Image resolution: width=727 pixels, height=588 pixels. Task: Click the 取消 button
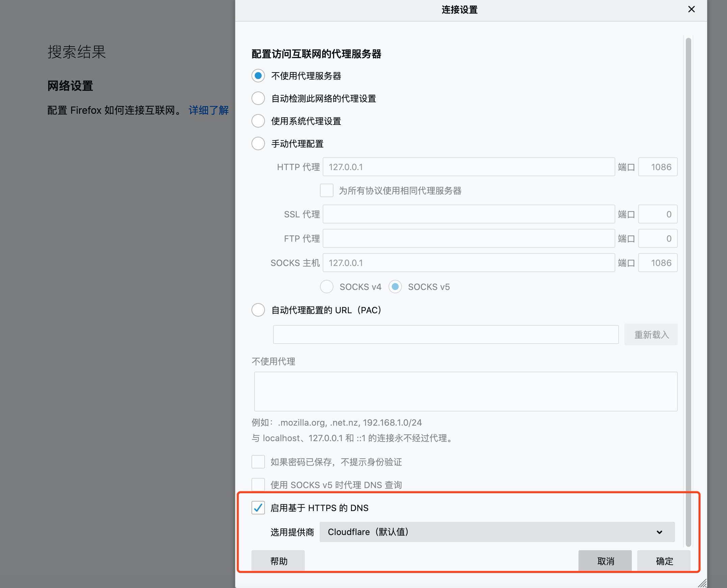click(x=605, y=561)
